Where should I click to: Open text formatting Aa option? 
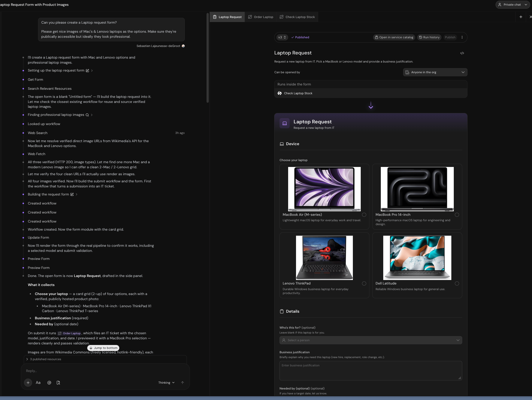38,382
